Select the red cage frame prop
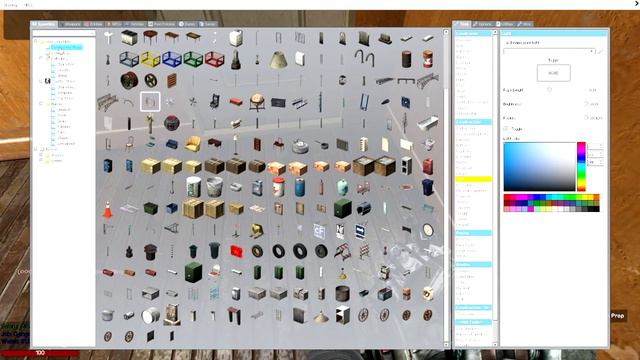 [x=214, y=60]
